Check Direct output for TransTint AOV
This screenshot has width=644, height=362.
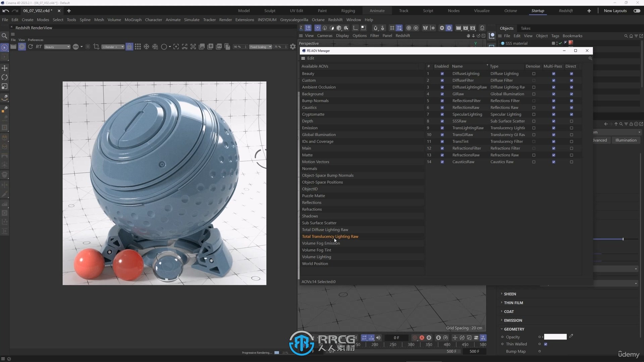click(x=571, y=141)
